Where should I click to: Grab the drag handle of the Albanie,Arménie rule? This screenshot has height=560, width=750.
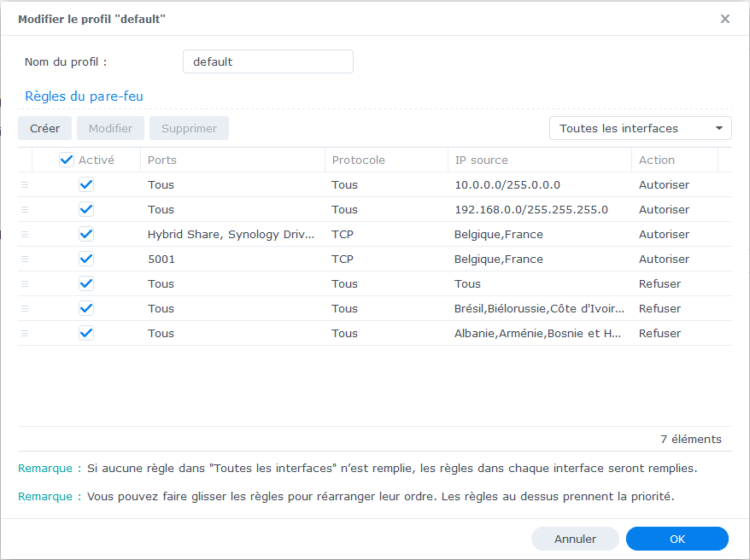[25, 334]
